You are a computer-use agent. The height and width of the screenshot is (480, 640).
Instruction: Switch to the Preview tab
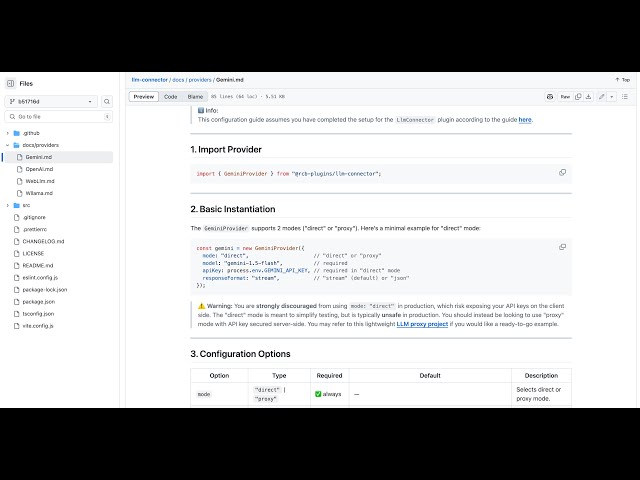tap(144, 97)
